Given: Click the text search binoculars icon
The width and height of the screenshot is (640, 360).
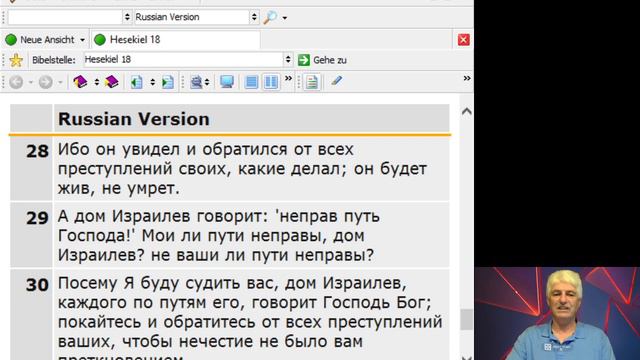Looking at the screenshot, I should [197, 82].
